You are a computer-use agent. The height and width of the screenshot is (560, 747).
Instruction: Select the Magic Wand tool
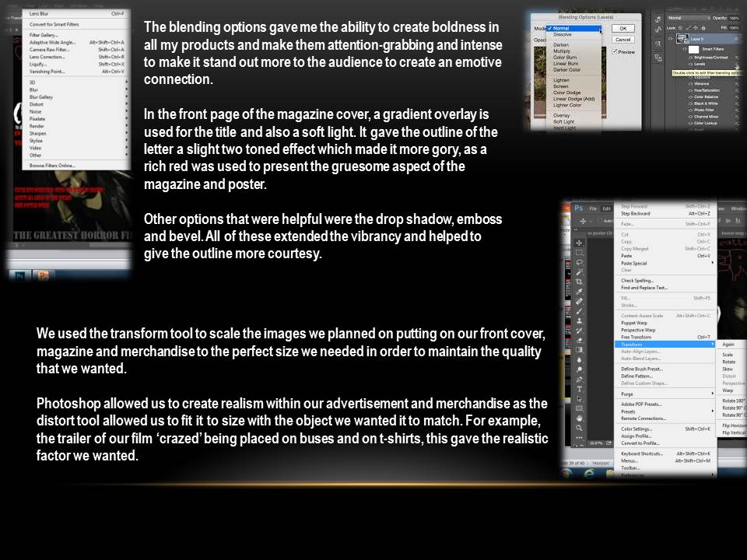tap(579, 271)
